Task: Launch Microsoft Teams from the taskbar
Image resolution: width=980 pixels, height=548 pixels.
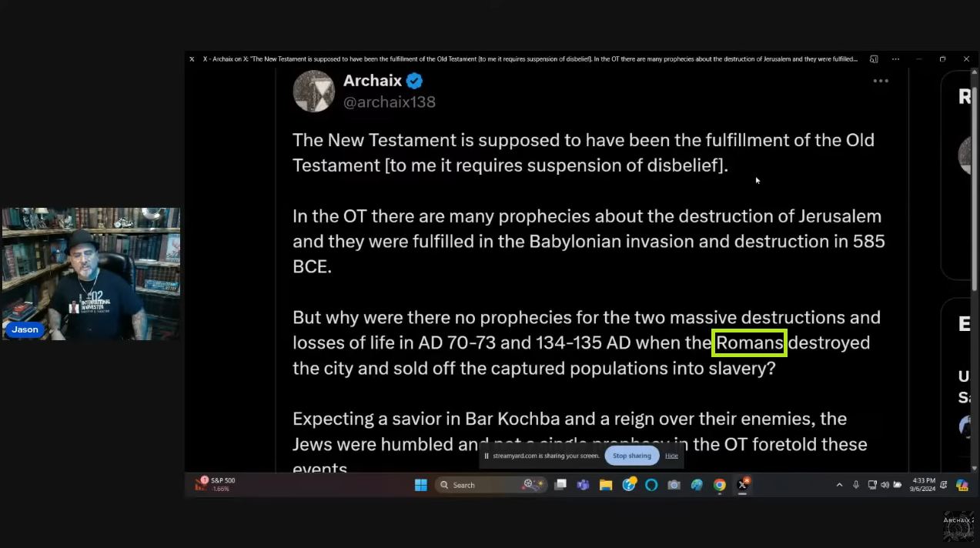Action: tap(584, 485)
